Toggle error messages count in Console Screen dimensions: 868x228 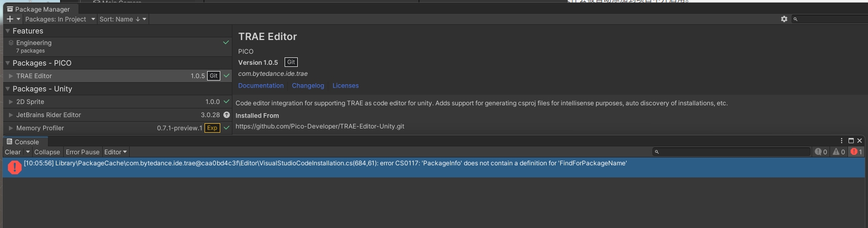[x=856, y=152]
